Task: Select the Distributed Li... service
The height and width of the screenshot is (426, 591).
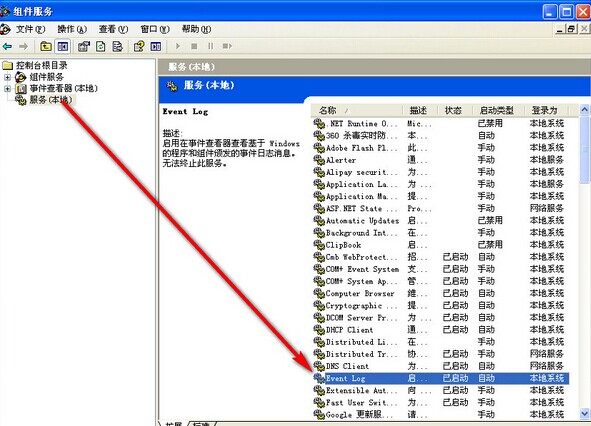Action: [x=440, y=342]
